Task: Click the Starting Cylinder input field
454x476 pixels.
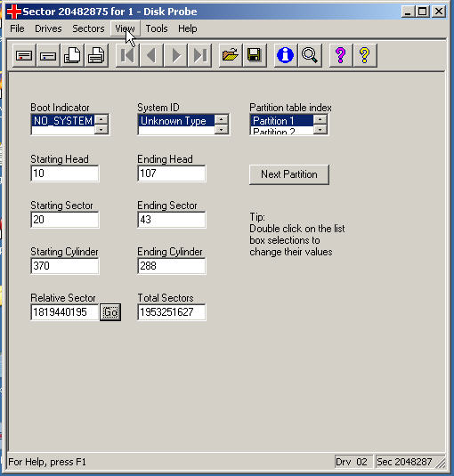Action: coord(65,266)
